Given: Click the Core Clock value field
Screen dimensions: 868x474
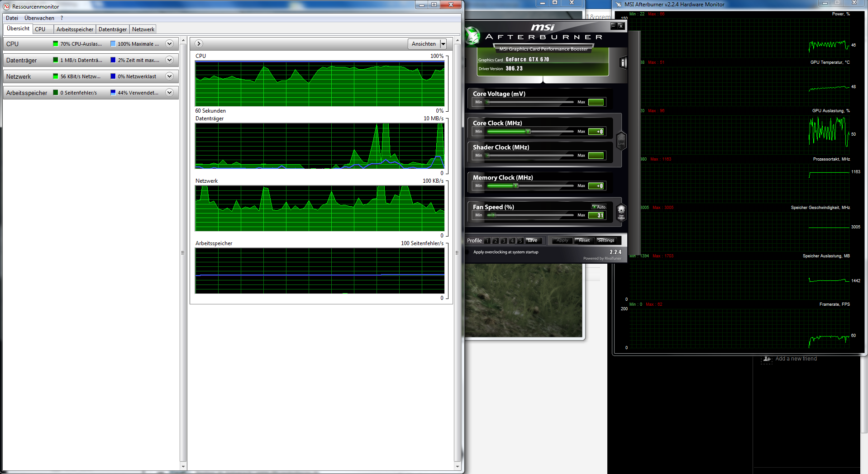Looking at the screenshot, I should click(x=596, y=132).
